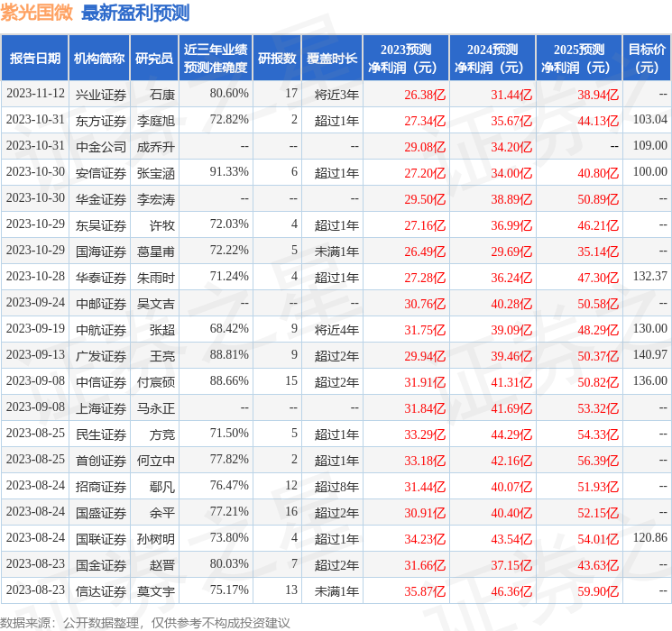Select the 上海证券 institution cell

click(x=101, y=408)
